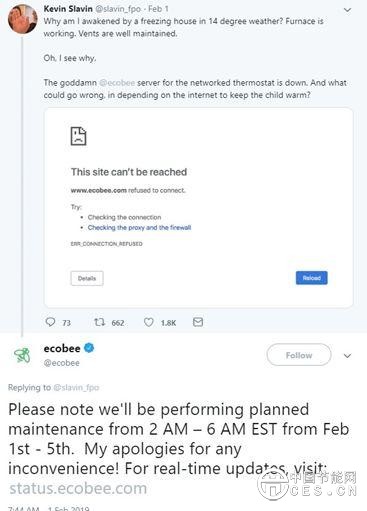Open ecobee's bee logo avatar
367x511 pixels.
[22, 355]
